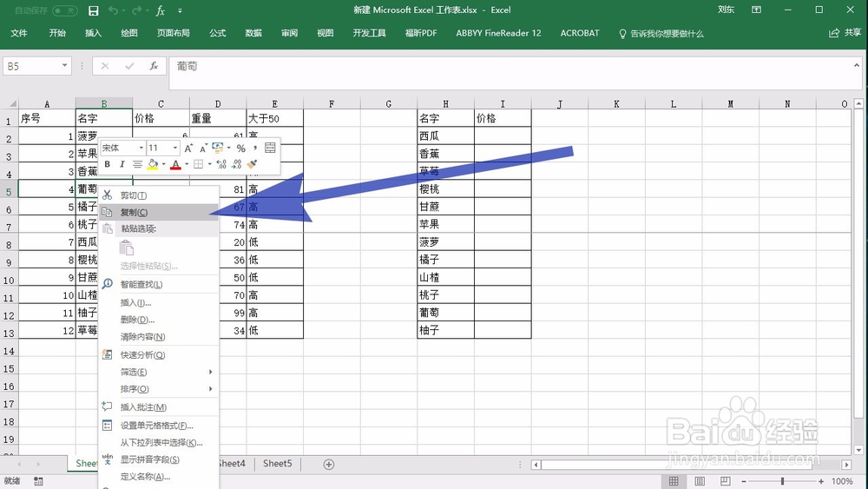Switch to Normal view in status bar

click(x=674, y=480)
